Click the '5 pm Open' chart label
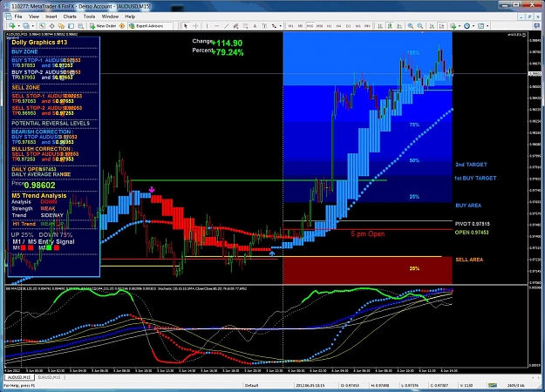This screenshot has height=392, width=545. (x=368, y=234)
